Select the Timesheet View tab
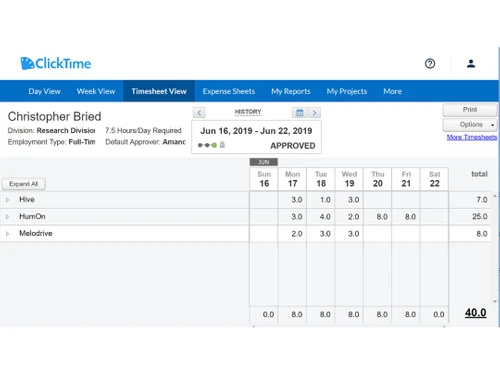The image size is (500, 375). [159, 91]
